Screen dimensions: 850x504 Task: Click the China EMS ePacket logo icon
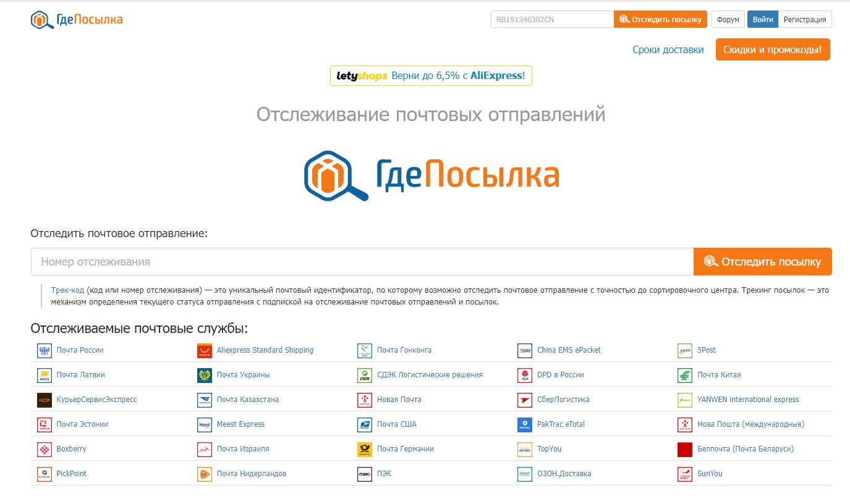(525, 351)
